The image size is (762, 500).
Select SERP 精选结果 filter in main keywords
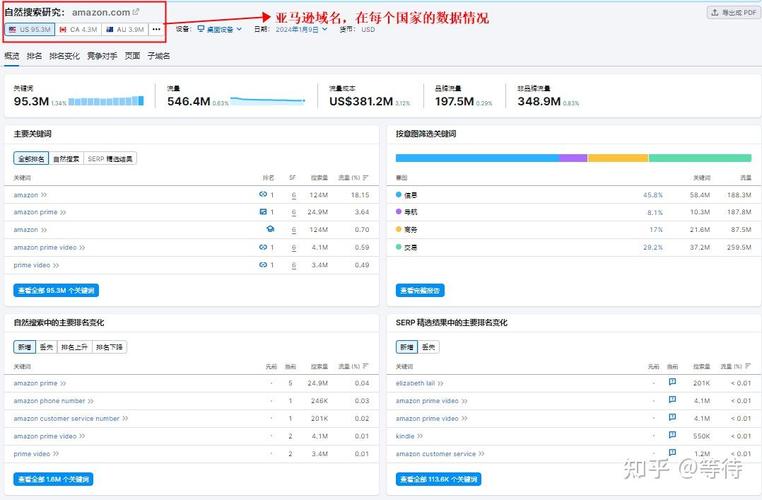(x=110, y=159)
